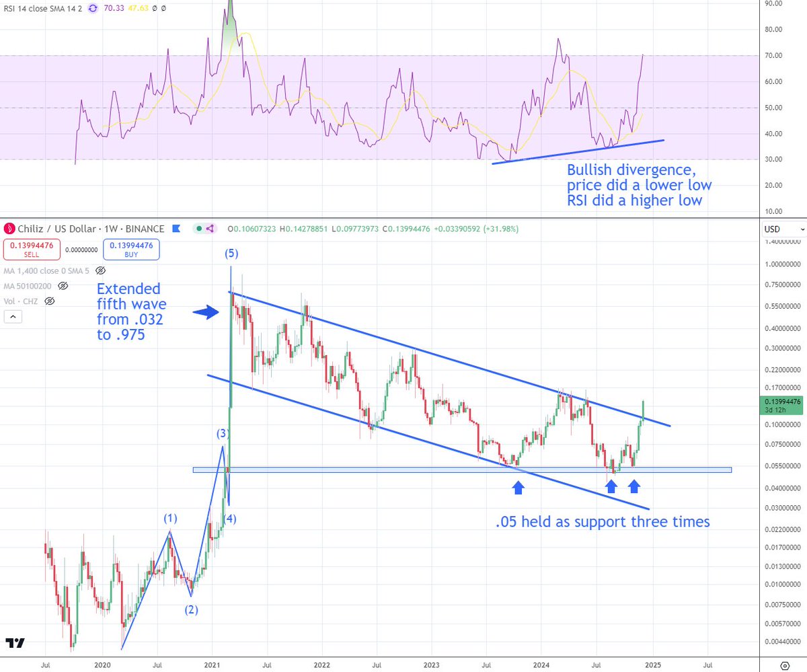Open chart settings gear icon at bottom right

[785, 665]
